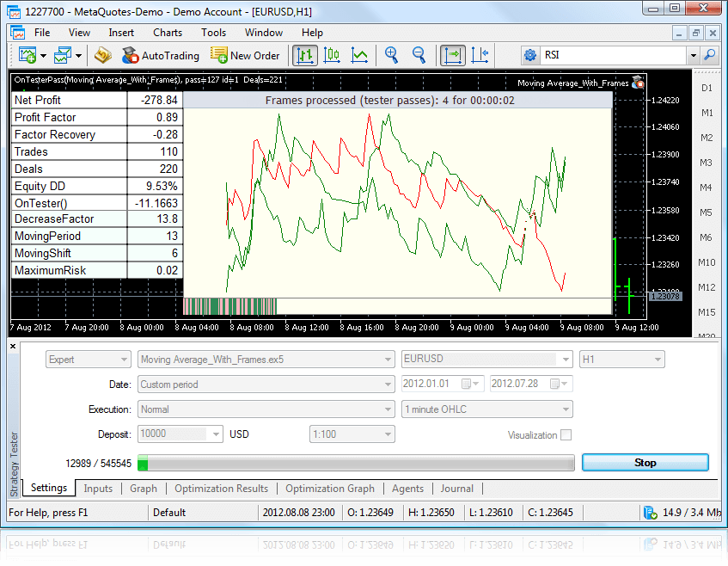Switch to the Optimization Graph tab
This screenshot has width=728, height=566.
point(330,489)
